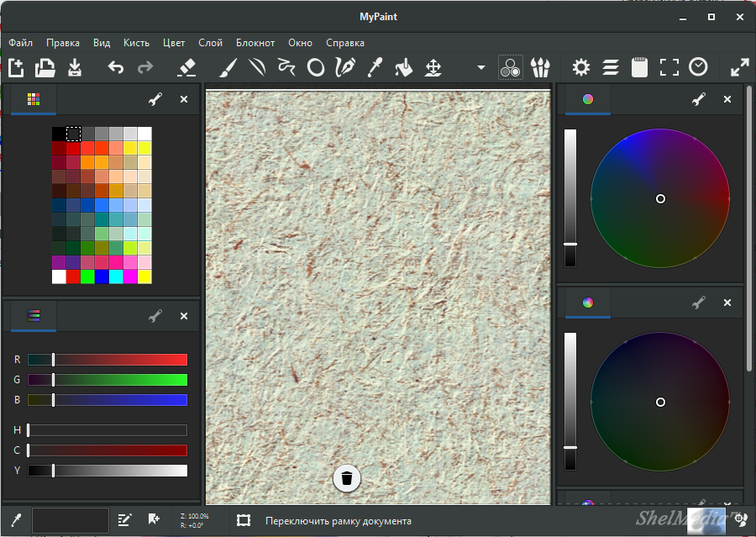This screenshot has height=537, width=756.
Task: Adjust upper color wheel brightness slider
Action: click(570, 197)
